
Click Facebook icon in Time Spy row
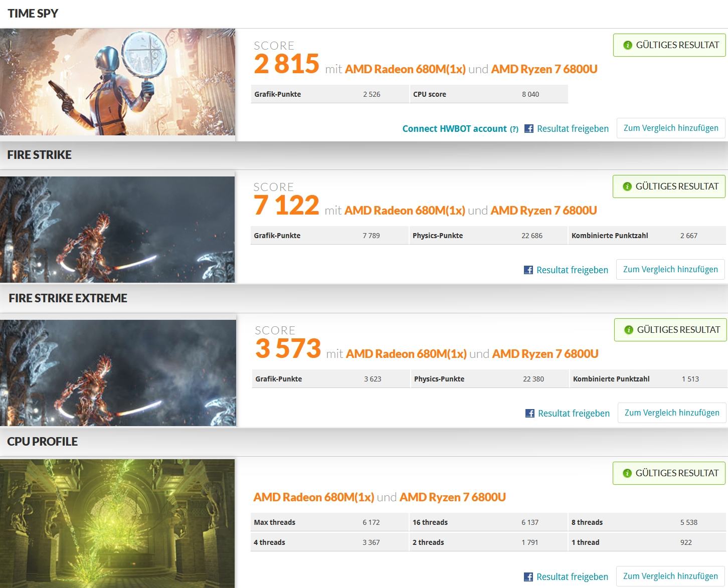tap(529, 129)
